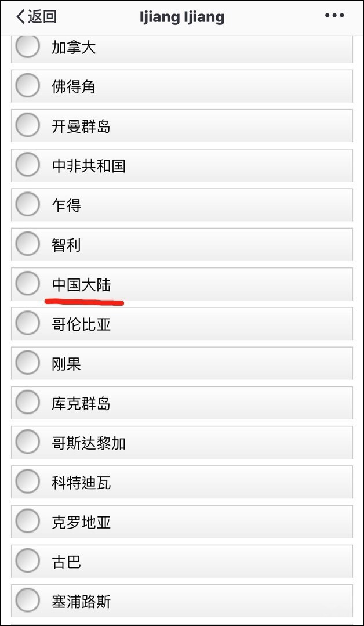Open the more options ellipsis menu
364x626 pixels.
tap(333, 16)
